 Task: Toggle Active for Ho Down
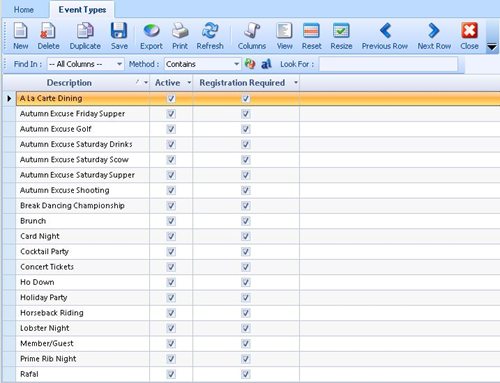tap(171, 283)
